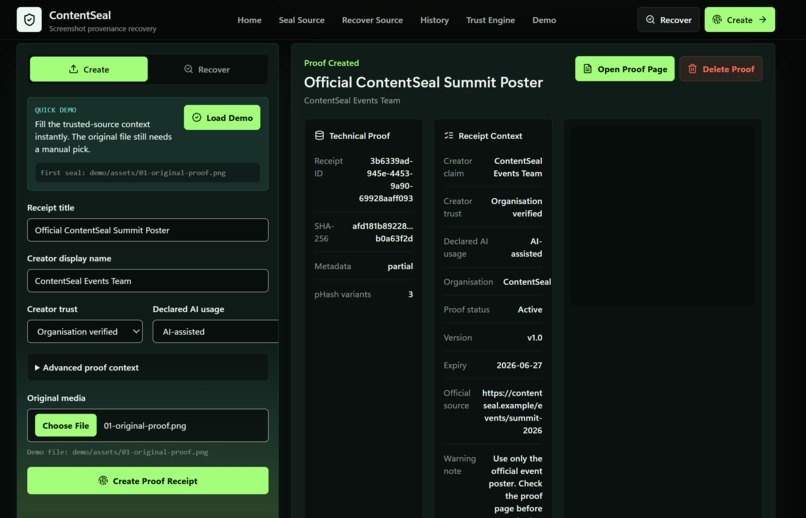
Task: Click the checklist icon beside Receipt Context
Action: click(x=449, y=136)
